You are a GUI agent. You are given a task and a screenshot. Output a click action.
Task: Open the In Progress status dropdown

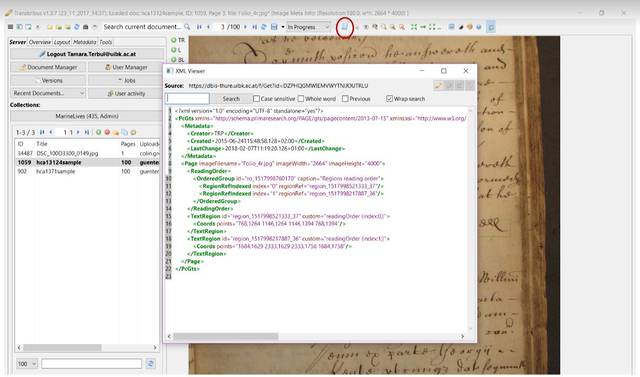(308, 27)
